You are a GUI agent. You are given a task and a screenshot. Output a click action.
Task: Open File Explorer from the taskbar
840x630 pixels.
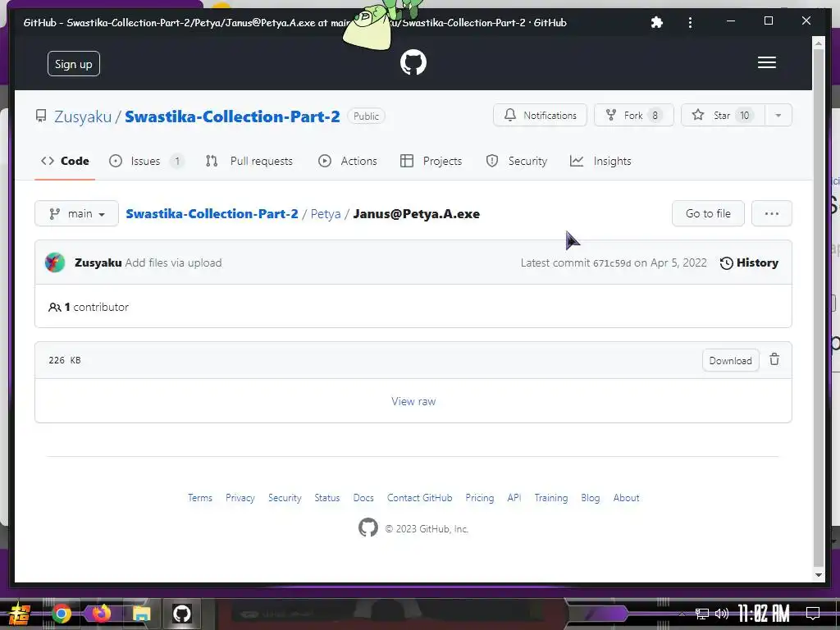point(141,614)
